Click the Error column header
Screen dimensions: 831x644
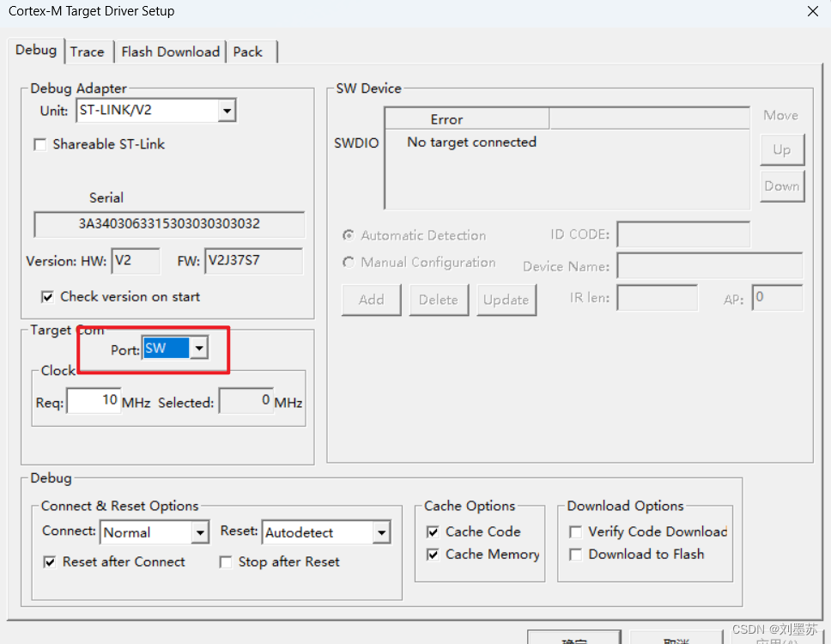[467, 119]
